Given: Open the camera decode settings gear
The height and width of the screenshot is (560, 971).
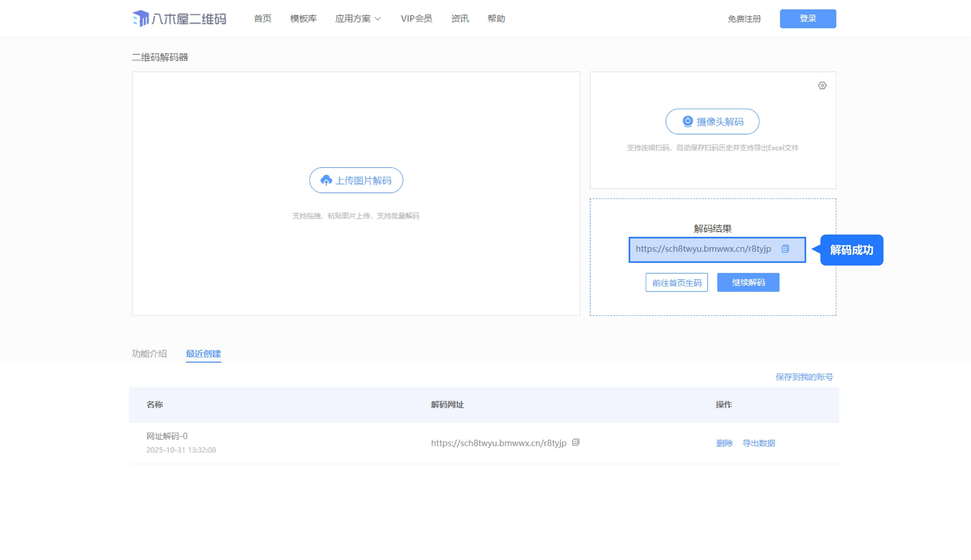Looking at the screenshot, I should click(x=822, y=85).
